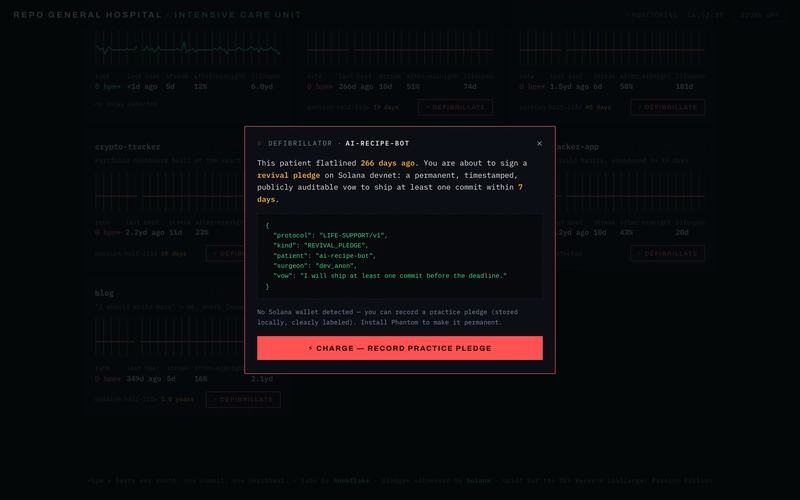Toggle the SOUND OFF button in header
The width and height of the screenshot is (800, 500).
point(760,15)
